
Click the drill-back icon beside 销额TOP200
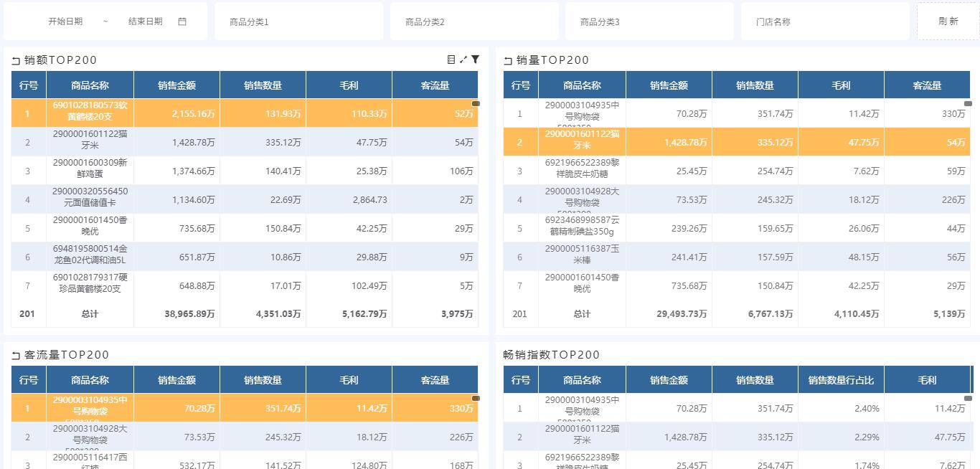(16, 61)
